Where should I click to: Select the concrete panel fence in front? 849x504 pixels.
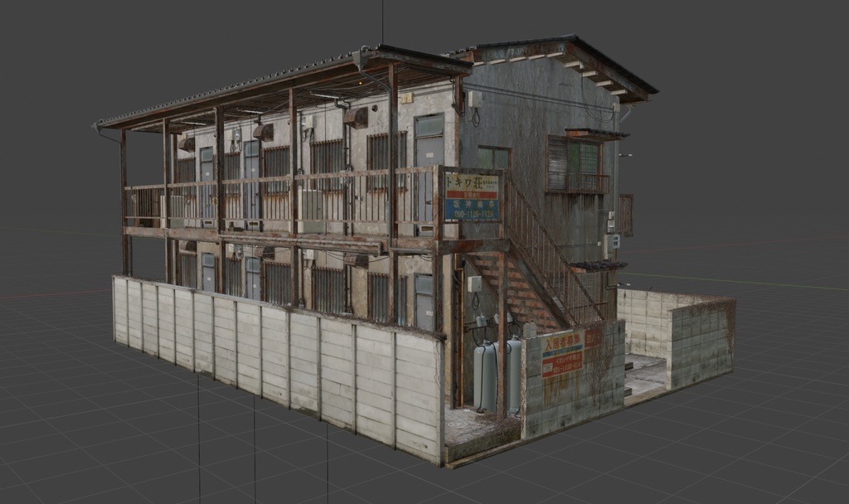click(x=279, y=363)
